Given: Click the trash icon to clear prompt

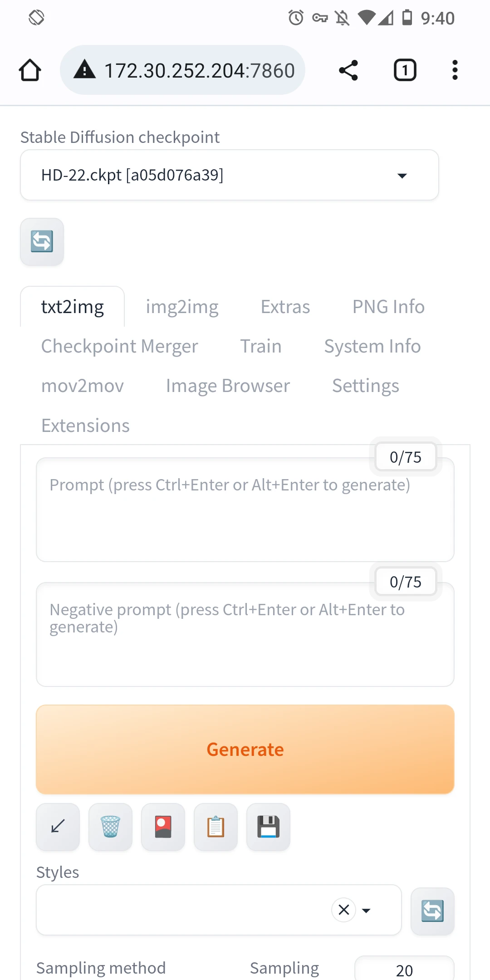Looking at the screenshot, I should (x=110, y=827).
